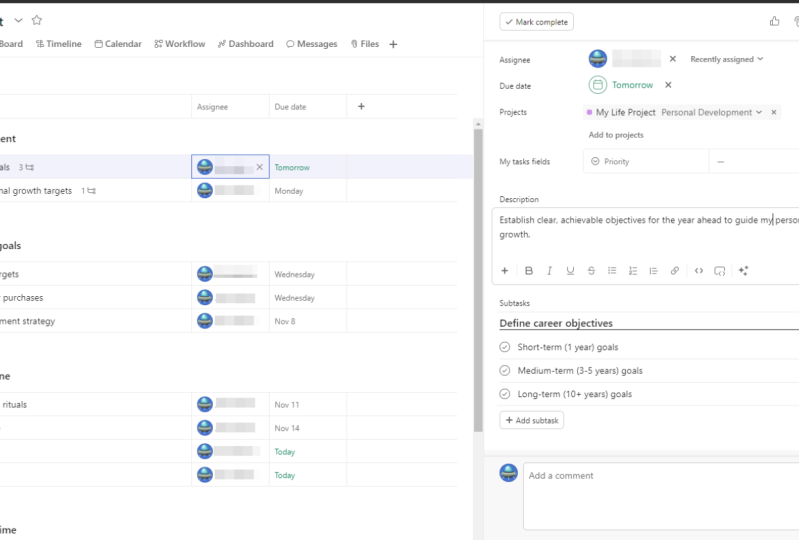
Task: Like this task with thumbs up
Action: pos(775,21)
